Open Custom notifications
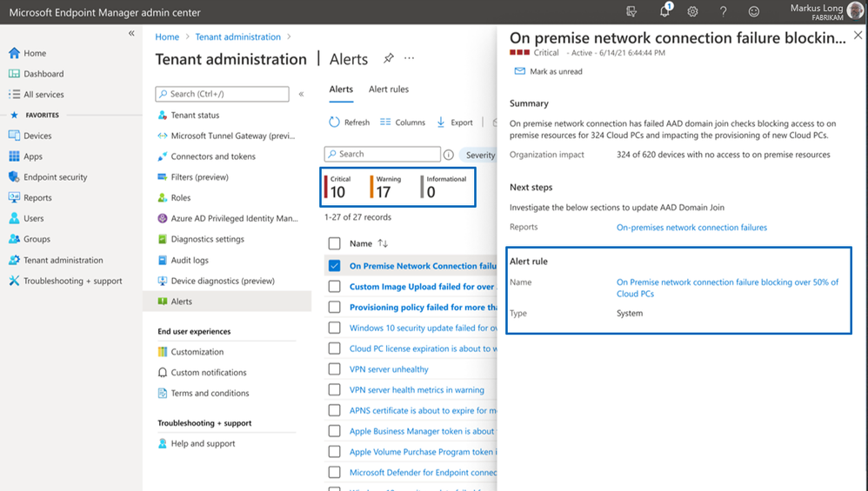This screenshot has width=868, height=491. [202, 373]
